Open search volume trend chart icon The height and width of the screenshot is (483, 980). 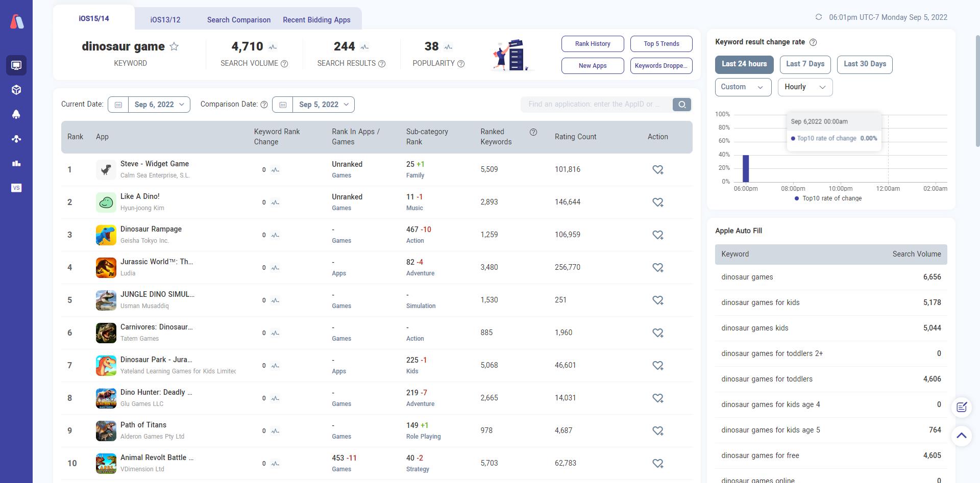(x=273, y=47)
